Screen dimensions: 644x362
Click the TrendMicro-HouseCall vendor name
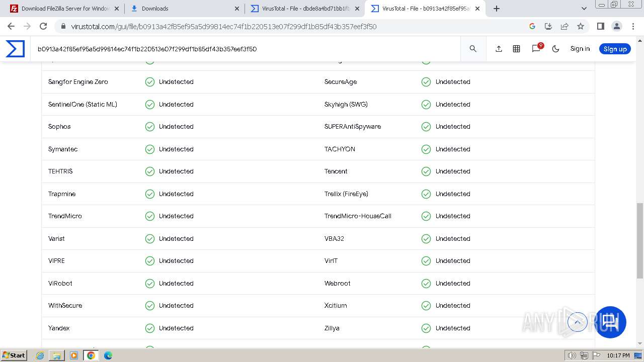click(358, 216)
